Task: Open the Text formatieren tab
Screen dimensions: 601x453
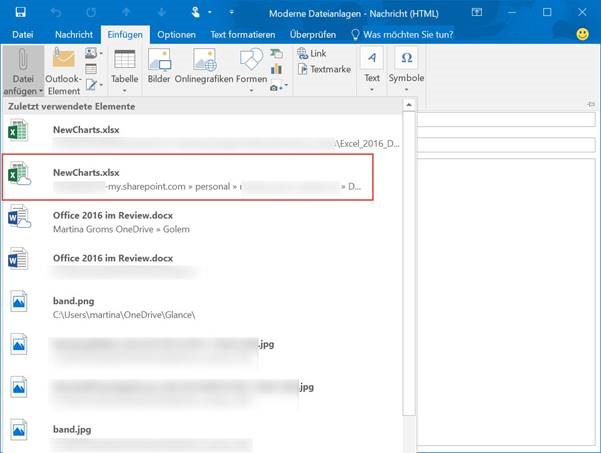Action: [243, 34]
